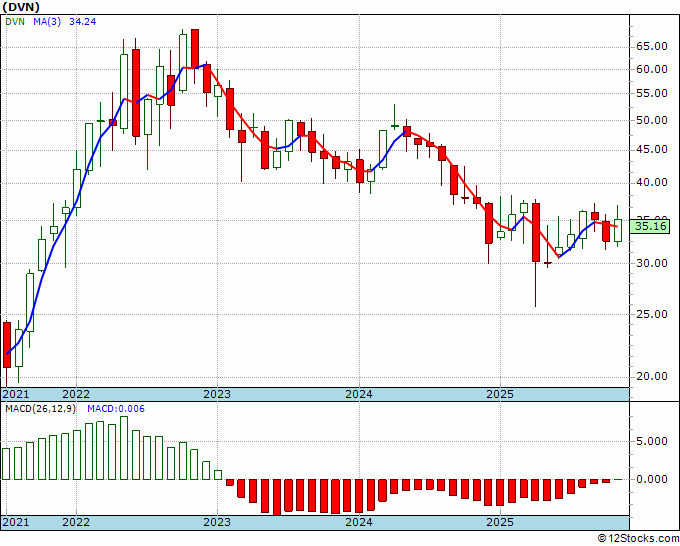Click the 0.000 MACD axis label

coord(651,479)
